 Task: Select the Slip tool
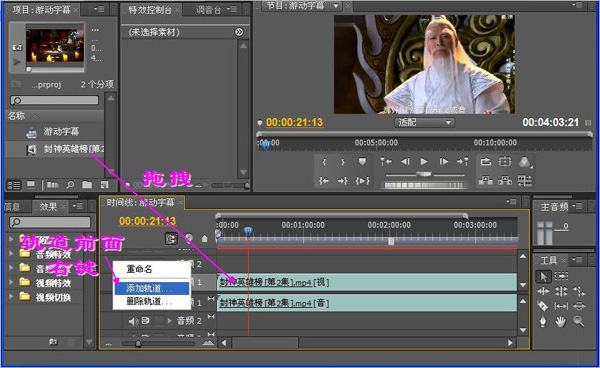[x=561, y=306]
